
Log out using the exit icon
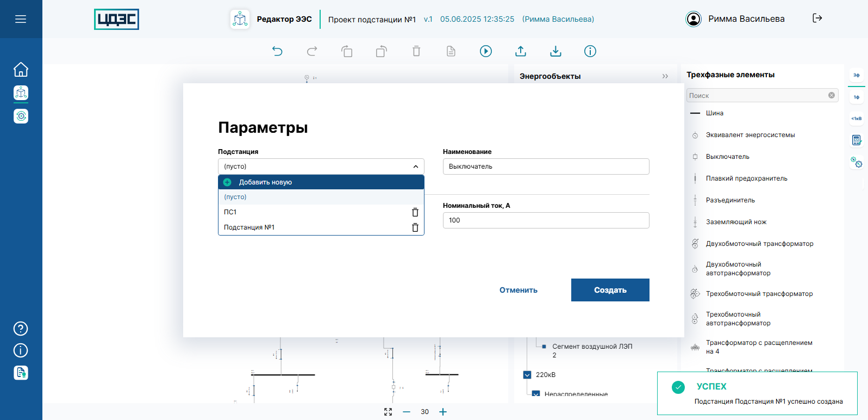click(817, 18)
